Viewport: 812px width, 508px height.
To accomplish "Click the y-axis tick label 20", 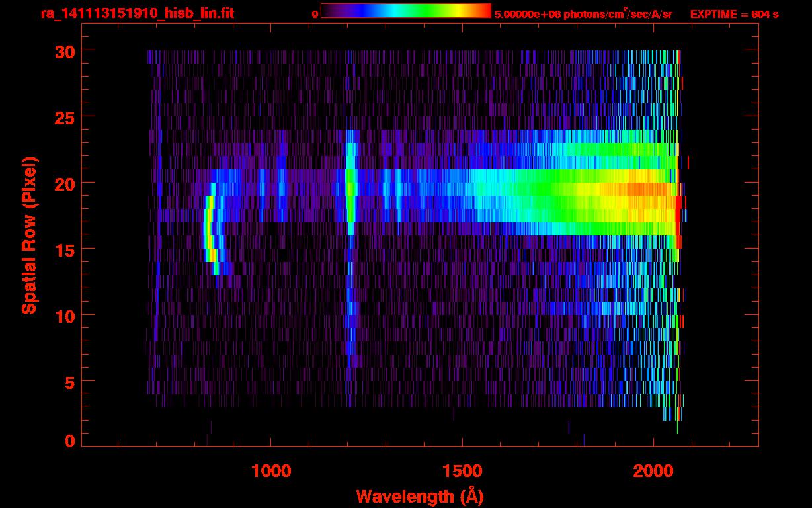I will (63, 183).
